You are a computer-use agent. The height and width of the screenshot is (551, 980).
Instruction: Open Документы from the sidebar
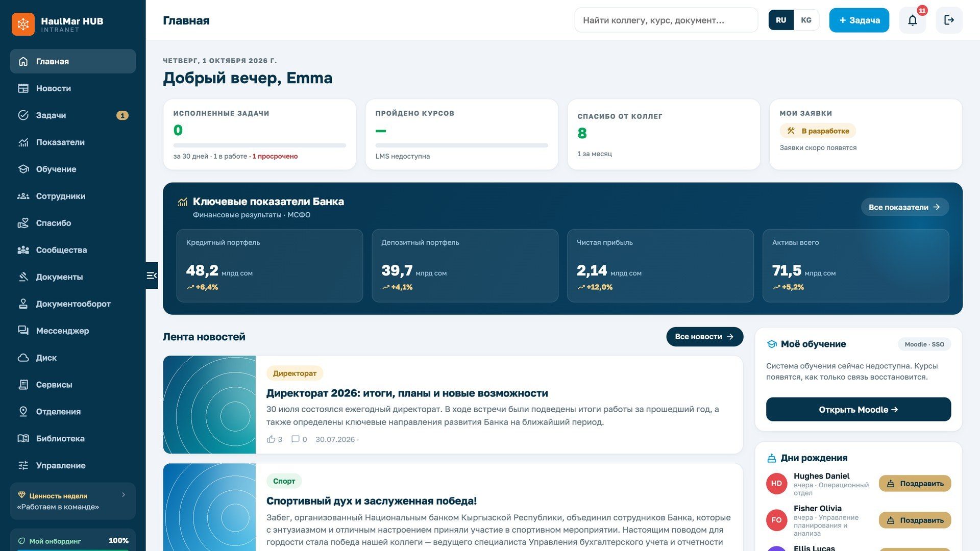tap(72, 277)
